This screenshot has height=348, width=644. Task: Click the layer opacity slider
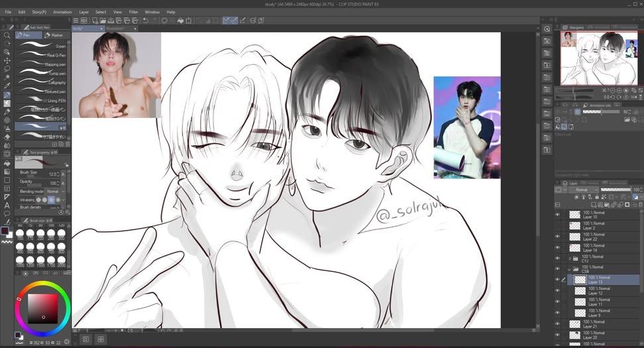click(x=616, y=190)
